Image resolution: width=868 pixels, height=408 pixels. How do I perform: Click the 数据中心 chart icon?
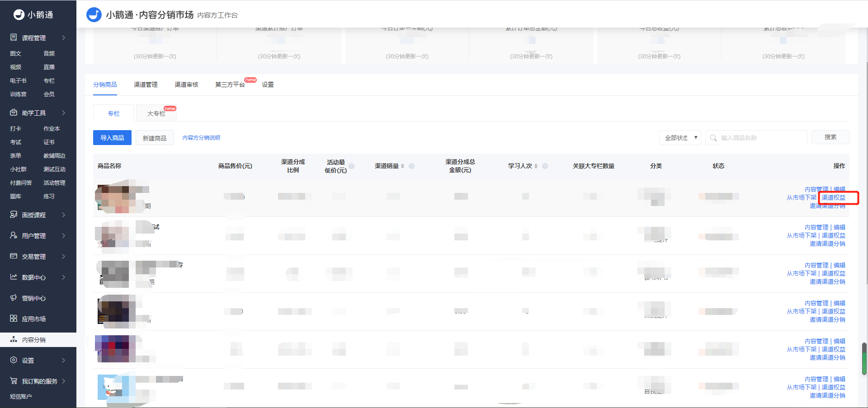click(x=14, y=277)
